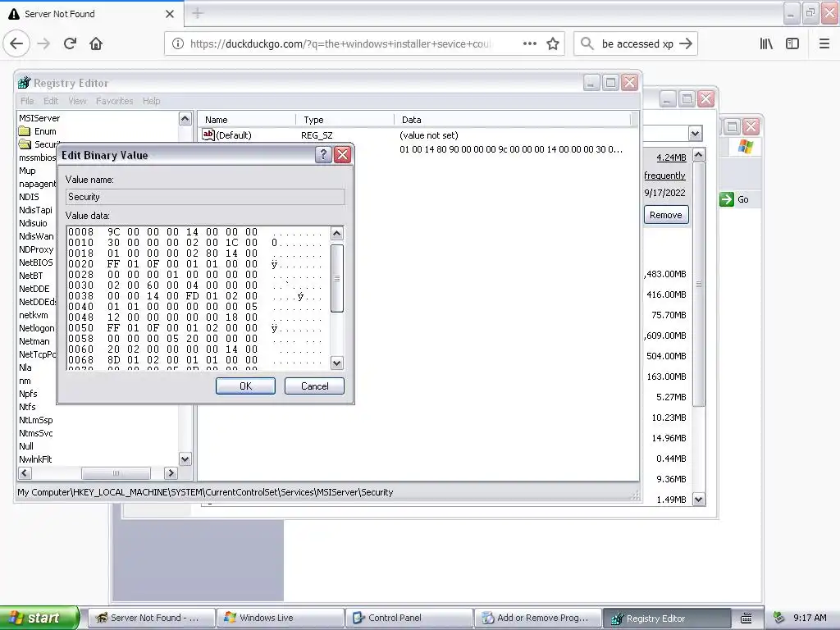Select the NwlnkFlt key in the tree
The width and height of the screenshot is (840, 630).
35,459
